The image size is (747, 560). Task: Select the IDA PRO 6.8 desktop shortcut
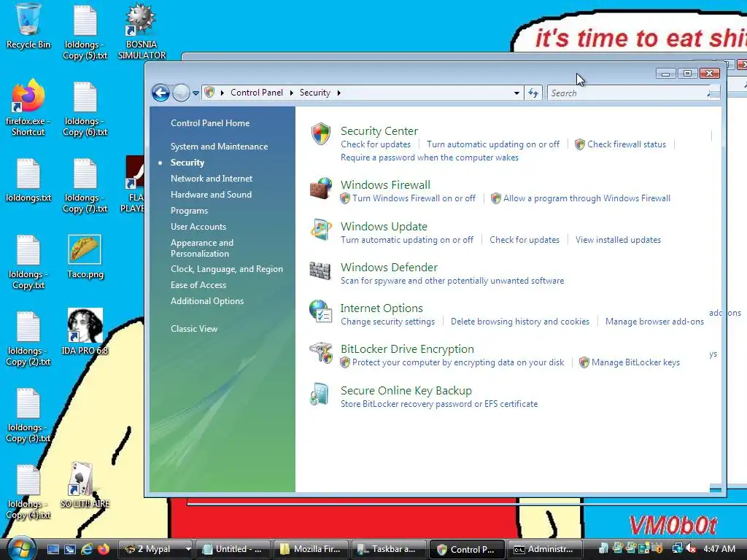[85, 332]
